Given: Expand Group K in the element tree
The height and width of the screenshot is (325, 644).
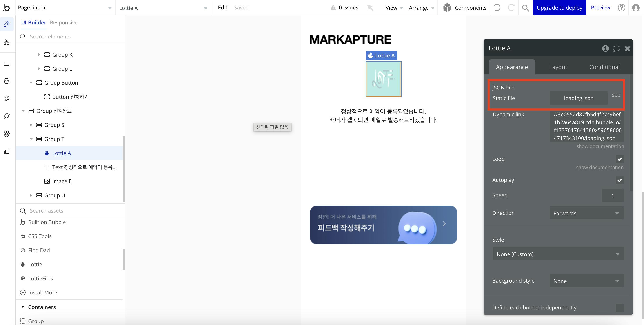Looking at the screenshot, I should click(39, 55).
